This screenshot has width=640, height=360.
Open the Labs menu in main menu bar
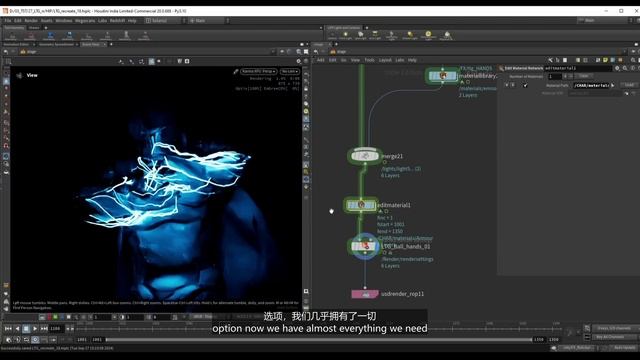coord(102,20)
